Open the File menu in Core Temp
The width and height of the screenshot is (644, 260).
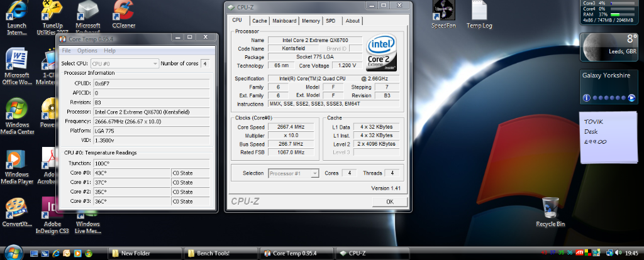[66, 50]
